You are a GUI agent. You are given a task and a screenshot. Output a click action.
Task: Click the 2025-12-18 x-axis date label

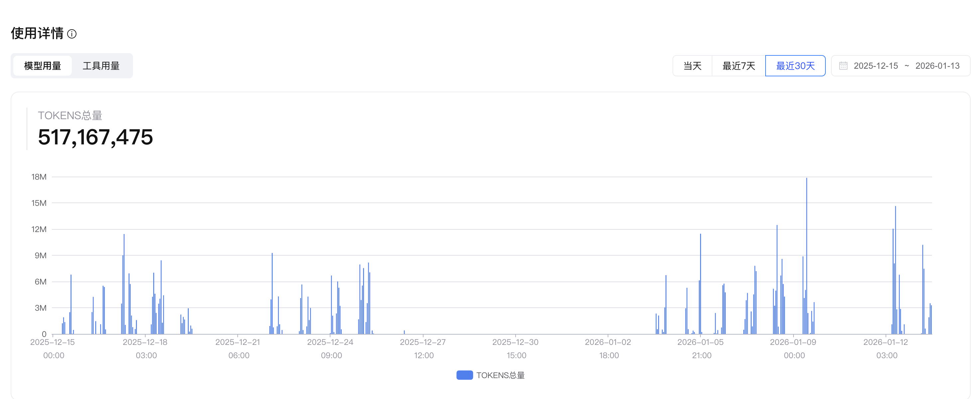[145, 342]
